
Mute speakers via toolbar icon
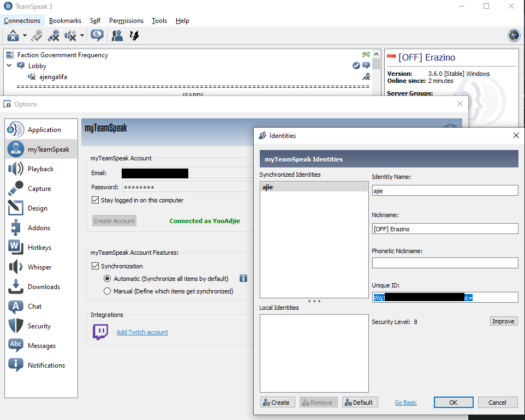coord(70,35)
